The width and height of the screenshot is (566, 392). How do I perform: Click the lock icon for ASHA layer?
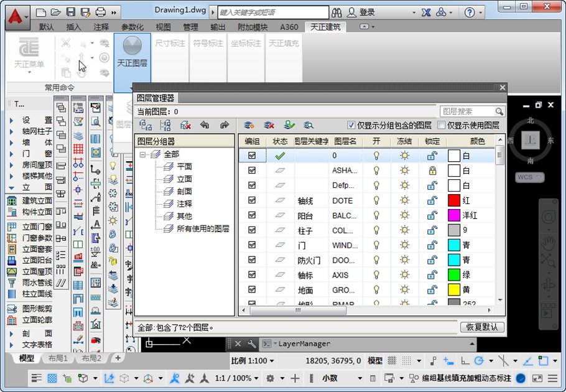click(432, 170)
